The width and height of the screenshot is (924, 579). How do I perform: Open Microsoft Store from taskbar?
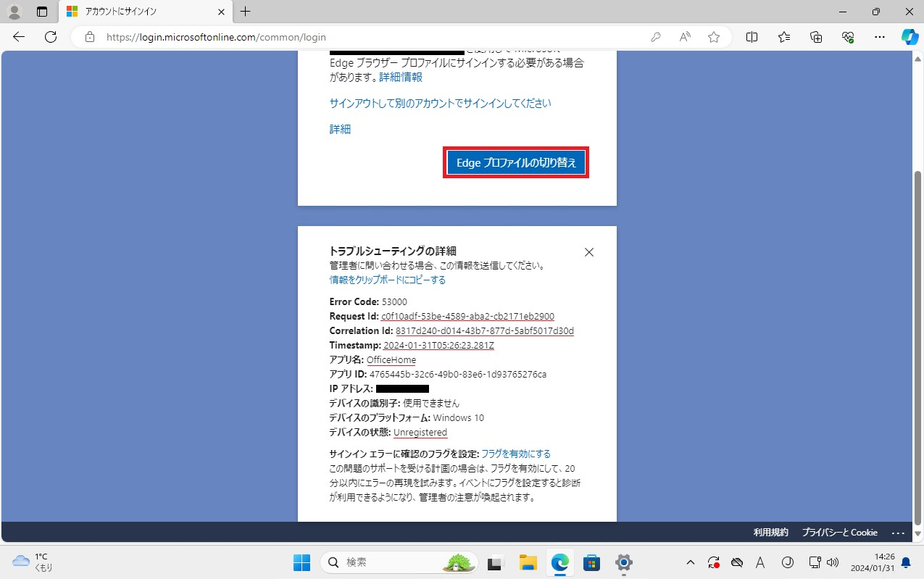click(591, 562)
